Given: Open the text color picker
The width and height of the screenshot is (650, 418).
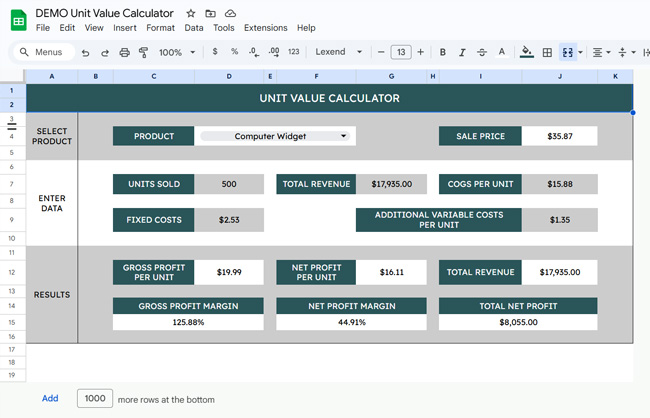Looking at the screenshot, I should (502, 52).
